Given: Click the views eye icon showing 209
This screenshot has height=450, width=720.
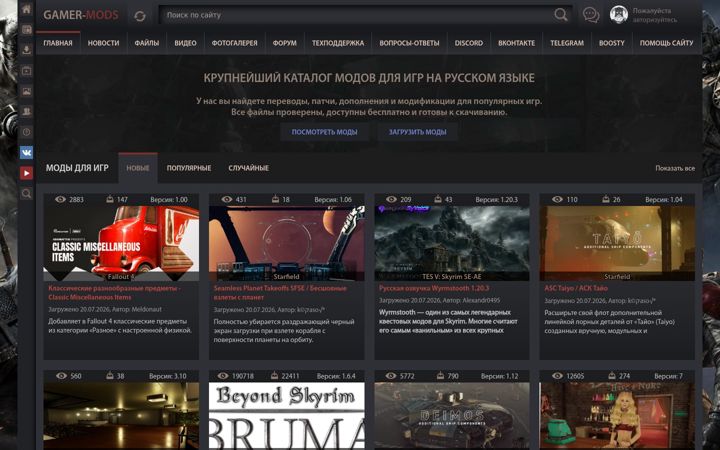Looking at the screenshot, I should tap(391, 199).
